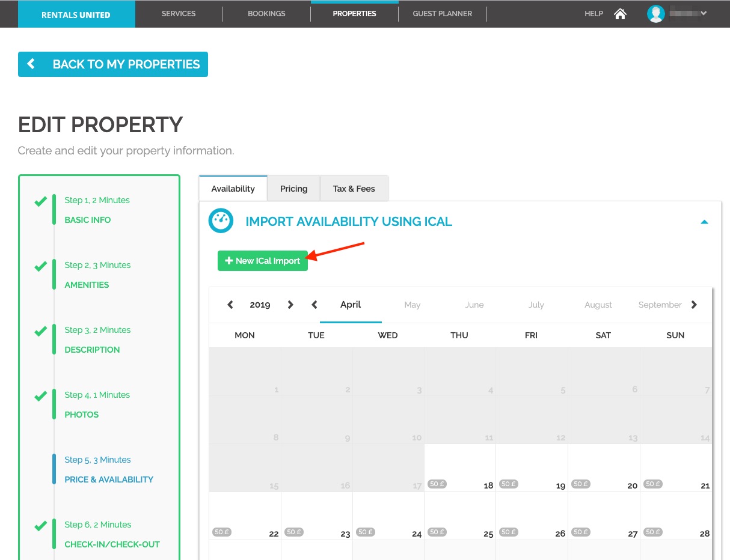Open the Guest Planner menu
730x560 pixels.
(x=443, y=14)
